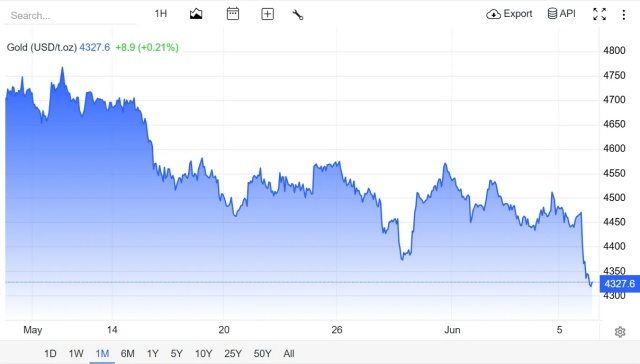
Task: Open chart settings gear icon
Action: click(620, 332)
